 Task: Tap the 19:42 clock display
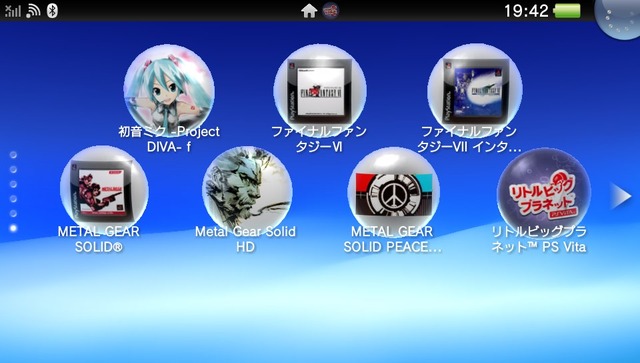click(x=526, y=11)
